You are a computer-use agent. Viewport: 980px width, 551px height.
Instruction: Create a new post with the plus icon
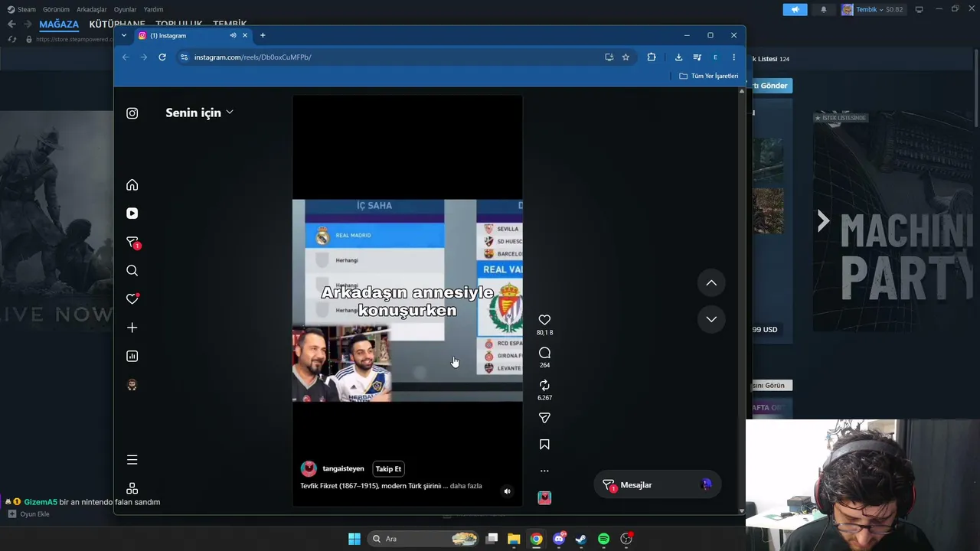pyautogui.click(x=132, y=328)
